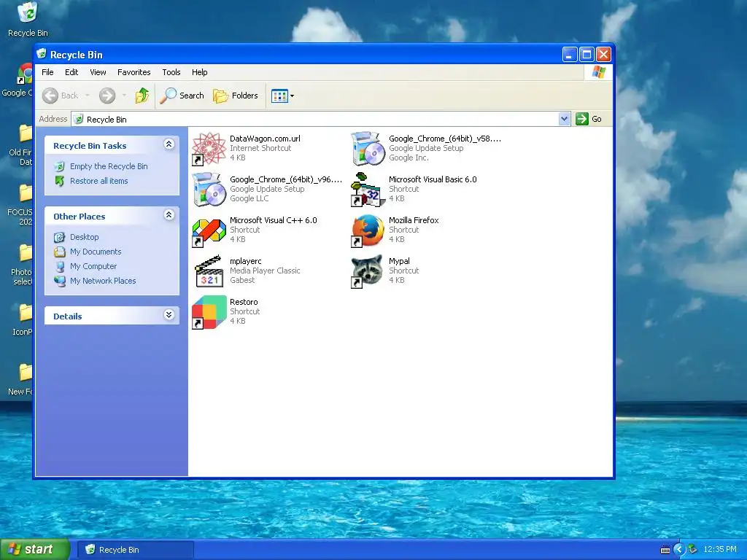Open the Edit menu
Image resolution: width=747 pixels, height=560 pixels.
pos(71,72)
